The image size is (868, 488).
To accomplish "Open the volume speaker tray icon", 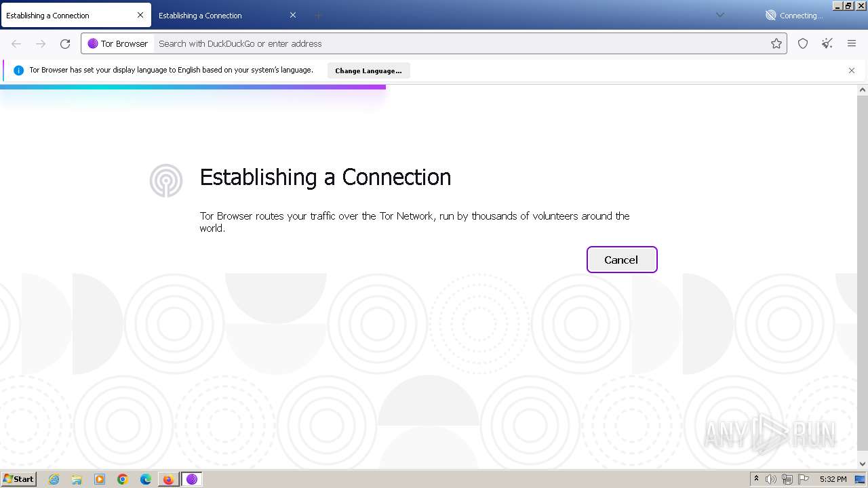I will pos(771,479).
